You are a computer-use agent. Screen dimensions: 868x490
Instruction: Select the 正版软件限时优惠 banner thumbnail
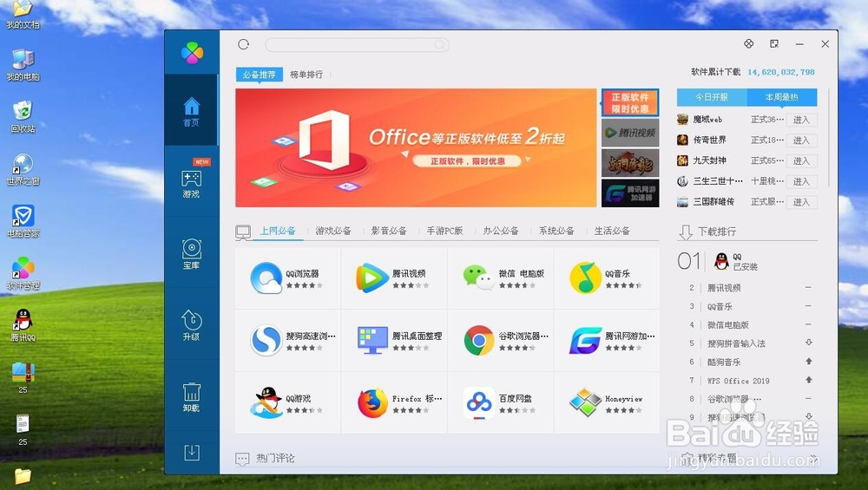pyautogui.click(x=630, y=103)
